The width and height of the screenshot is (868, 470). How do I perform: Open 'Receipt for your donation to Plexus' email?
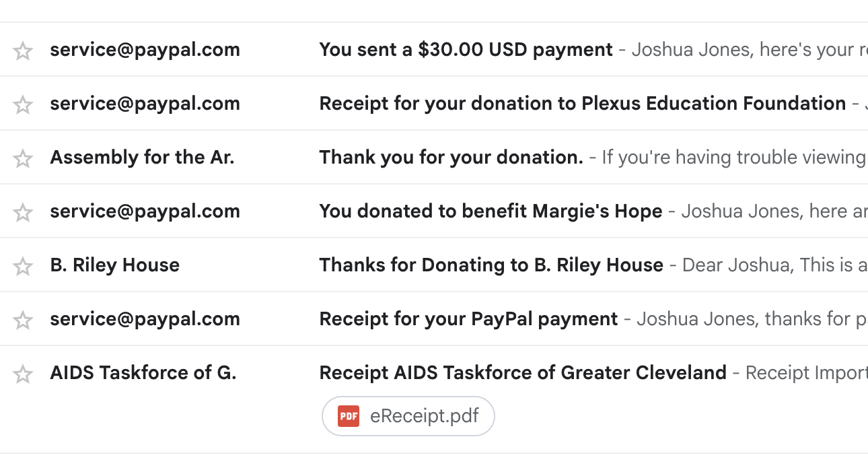tap(582, 104)
